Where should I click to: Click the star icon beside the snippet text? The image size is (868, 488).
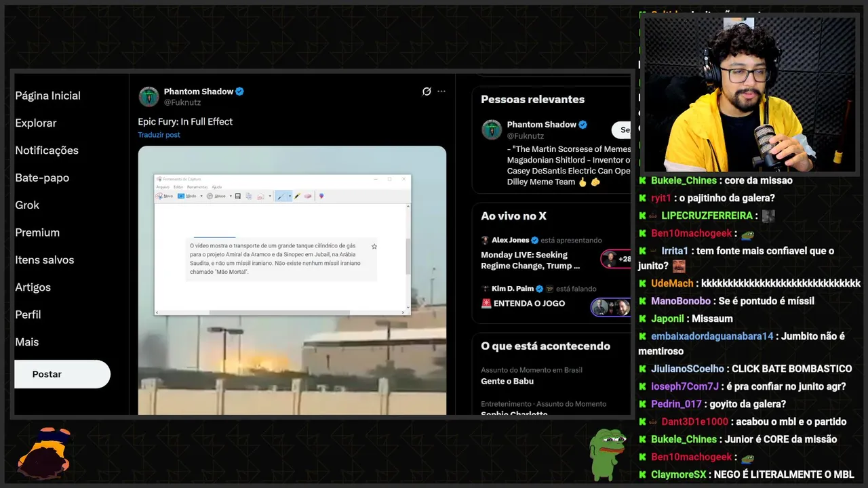pos(374,247)
